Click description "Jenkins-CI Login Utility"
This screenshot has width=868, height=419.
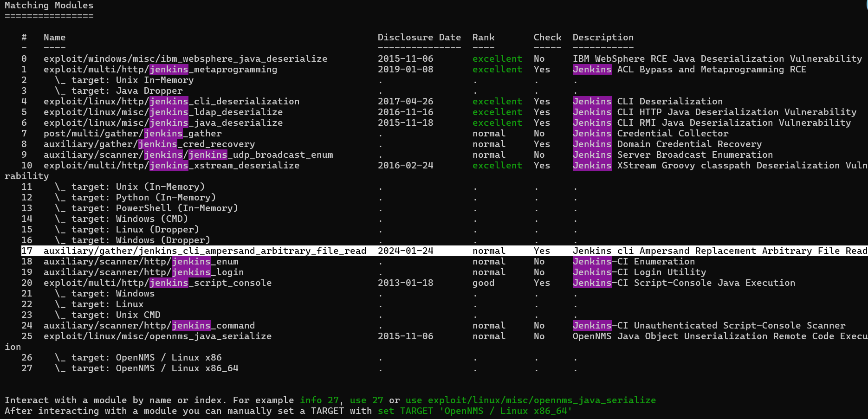(x=640, y=272)
